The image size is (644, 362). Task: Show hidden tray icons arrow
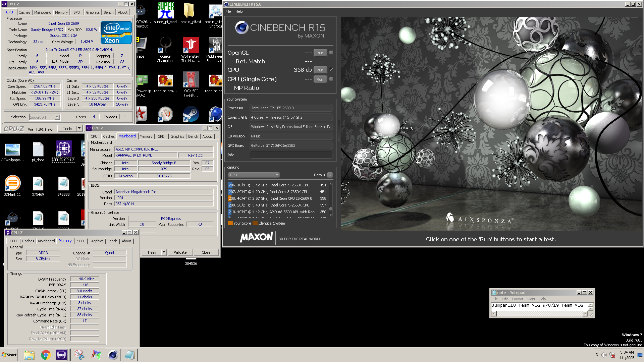(597, 355)
